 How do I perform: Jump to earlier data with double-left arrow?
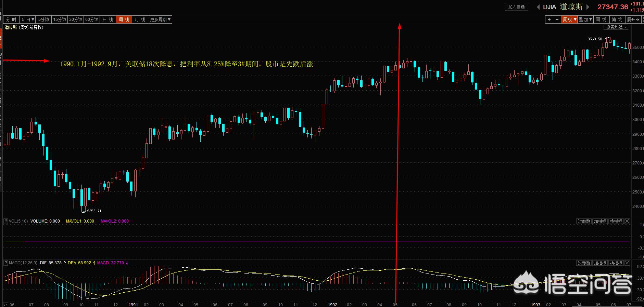(5, 305)
